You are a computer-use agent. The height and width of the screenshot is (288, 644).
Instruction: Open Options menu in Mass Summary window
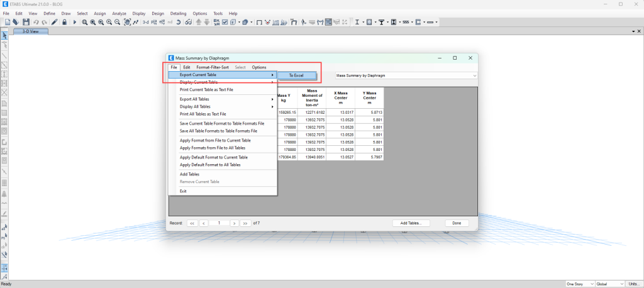tap(259, 67)
